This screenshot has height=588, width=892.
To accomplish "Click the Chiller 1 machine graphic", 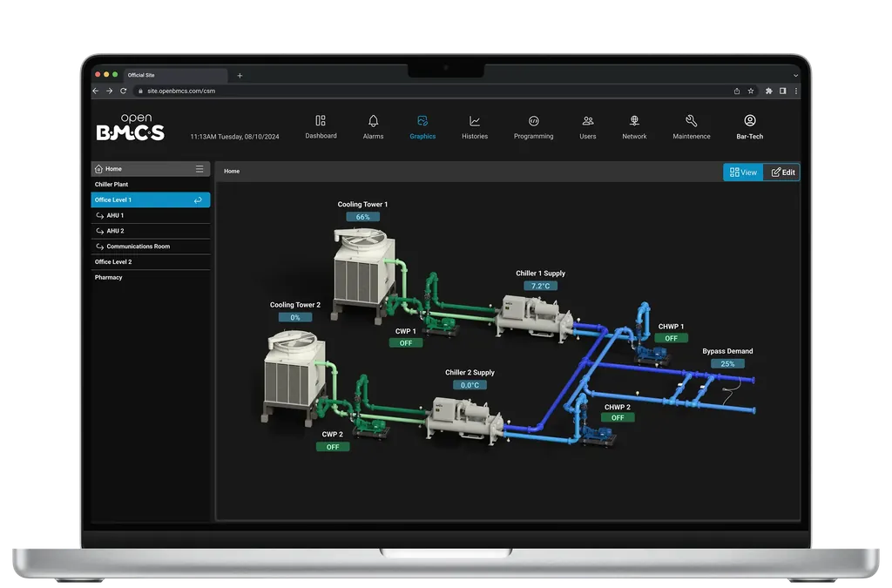I will pyautogui.click(x=534, y=317).
